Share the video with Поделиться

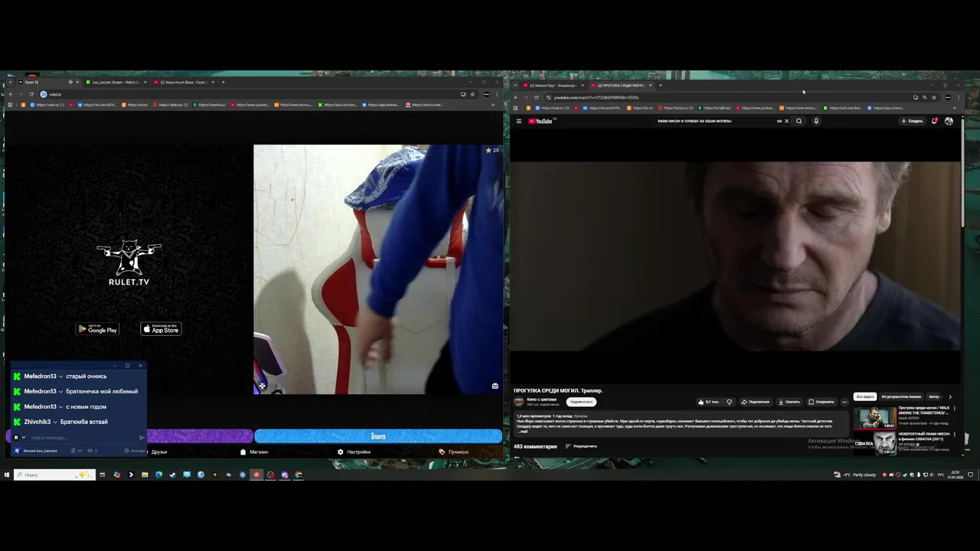[755, 402]
